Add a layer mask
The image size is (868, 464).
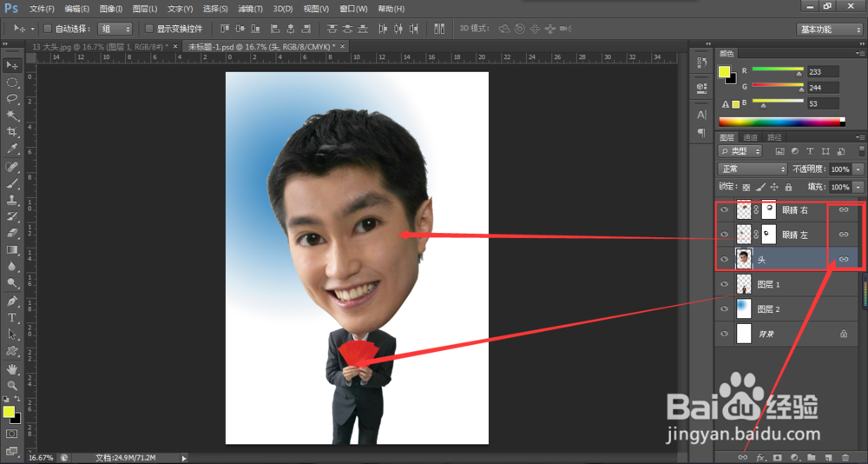click(x=777, y=457)
